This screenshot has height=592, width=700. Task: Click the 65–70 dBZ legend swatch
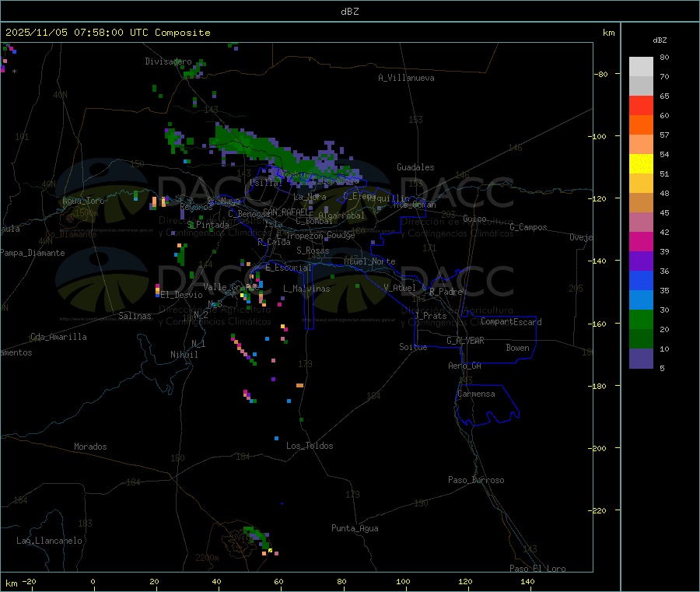tap(641, 86)
